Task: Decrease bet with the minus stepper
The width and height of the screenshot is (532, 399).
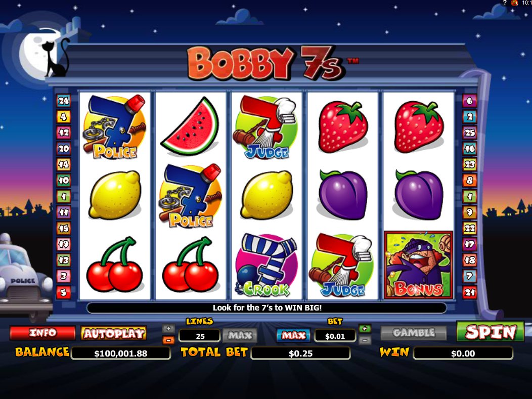Action: click(x=365, y=340)
